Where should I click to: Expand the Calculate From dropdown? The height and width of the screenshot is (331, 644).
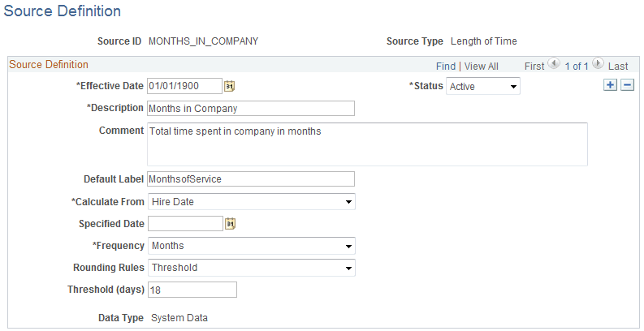pos(251,201)
